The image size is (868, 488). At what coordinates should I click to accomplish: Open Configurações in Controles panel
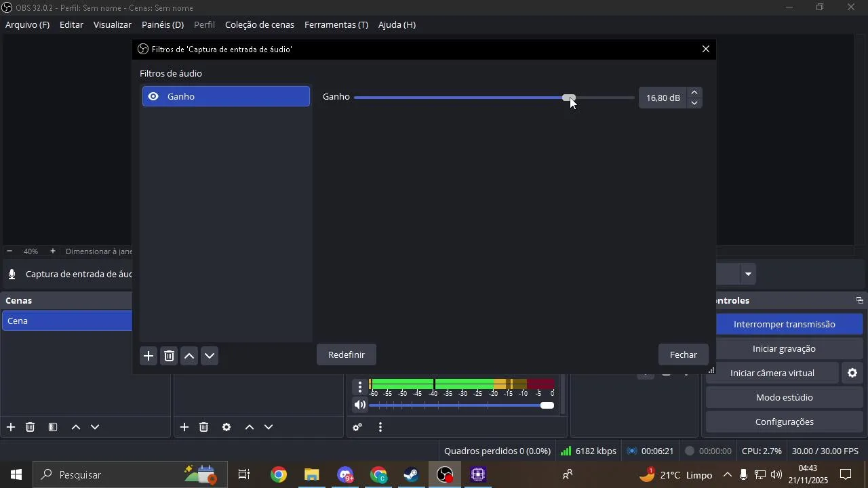[785, 422]
